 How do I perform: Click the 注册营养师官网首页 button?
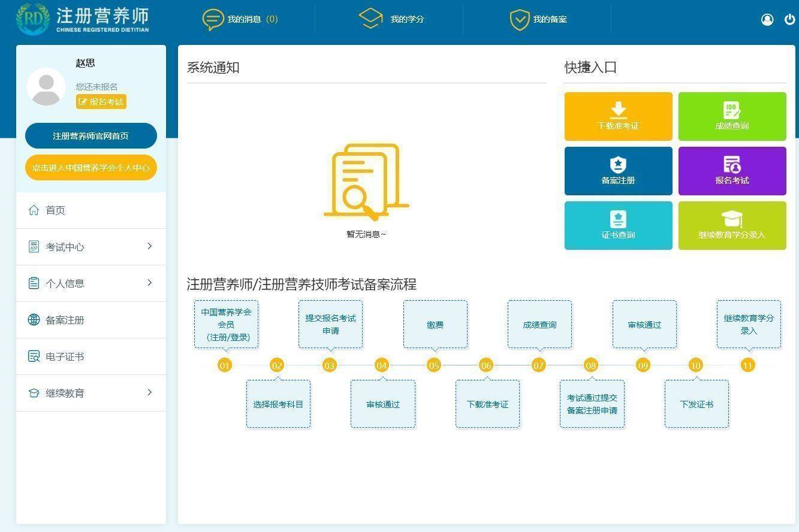91,136
